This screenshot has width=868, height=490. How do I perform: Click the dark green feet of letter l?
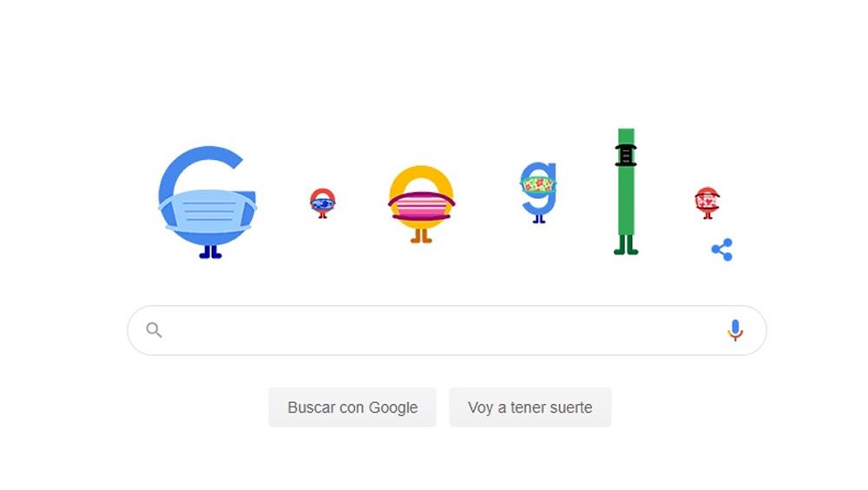pos(626,245)
